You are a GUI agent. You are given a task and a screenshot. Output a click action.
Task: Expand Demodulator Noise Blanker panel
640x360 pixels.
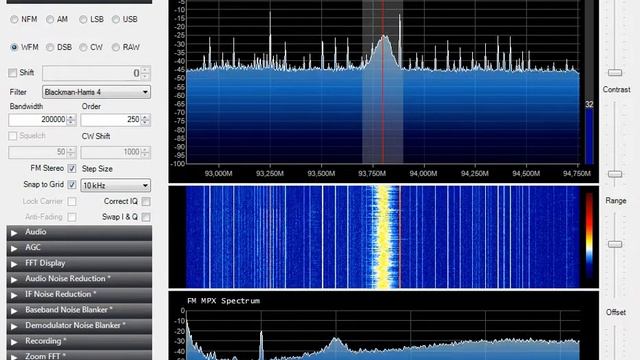click(79, 325)
